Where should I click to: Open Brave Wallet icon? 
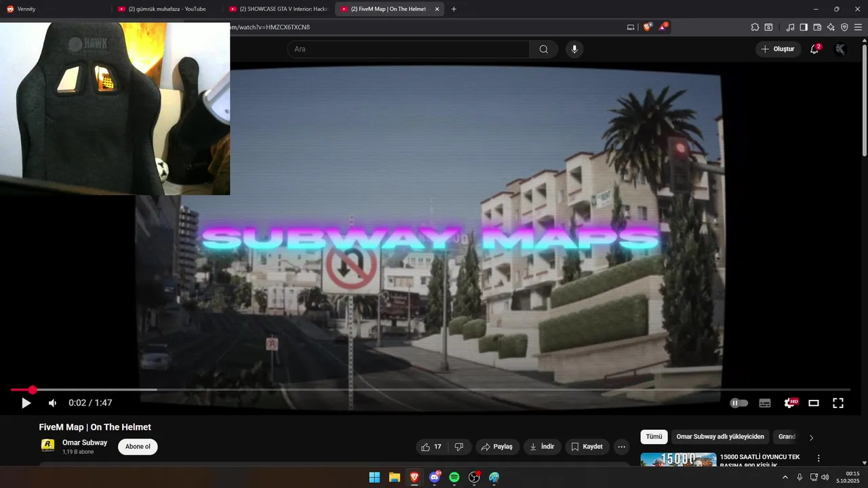click(817, 27)
